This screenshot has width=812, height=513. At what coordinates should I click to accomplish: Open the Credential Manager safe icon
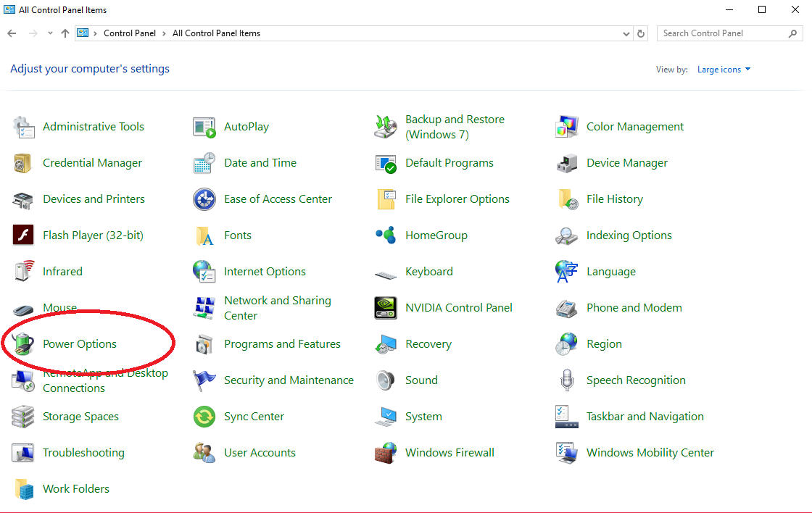pyautogui.click(x=23, y=163)
